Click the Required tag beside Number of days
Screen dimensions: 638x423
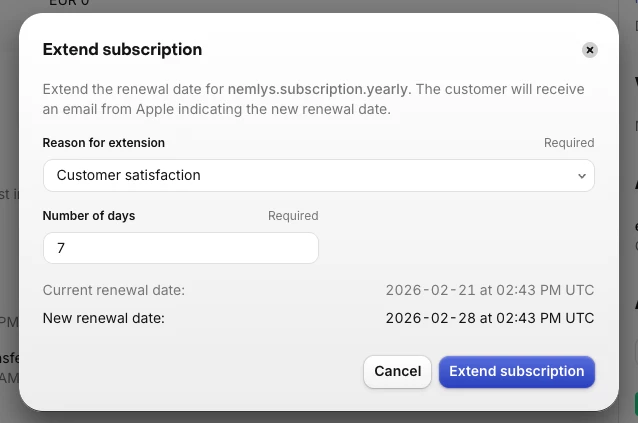pyautogui.click(x=293, y=215)
